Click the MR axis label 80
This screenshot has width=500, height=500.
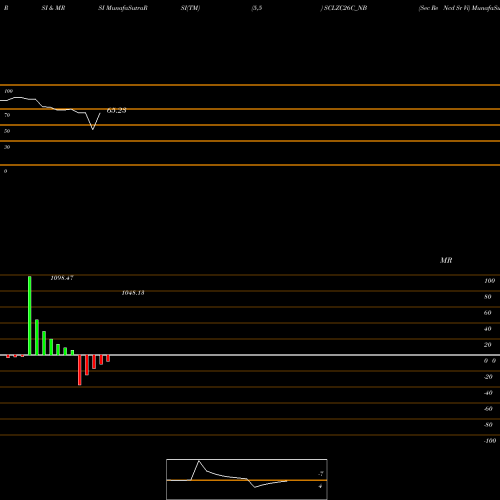click(x=488, y=297)
